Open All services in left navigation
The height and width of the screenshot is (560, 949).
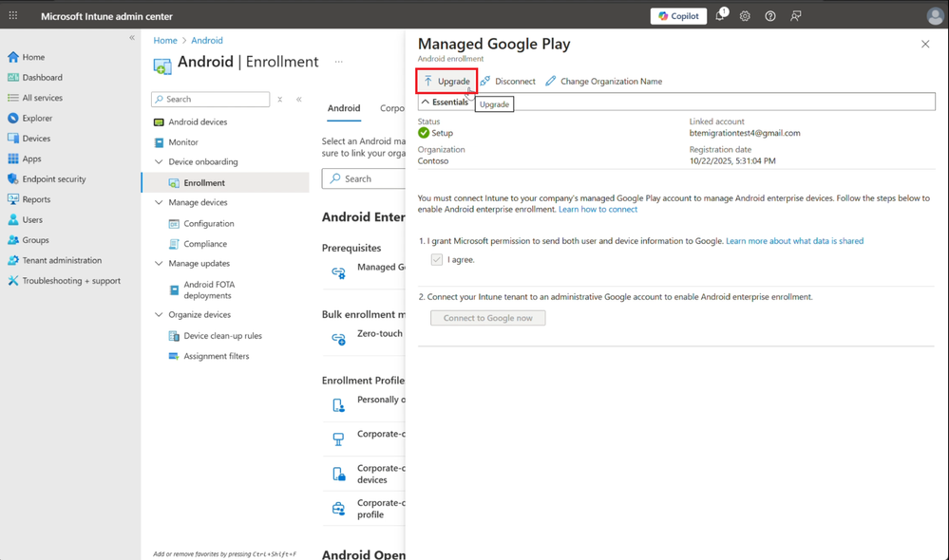35,98
